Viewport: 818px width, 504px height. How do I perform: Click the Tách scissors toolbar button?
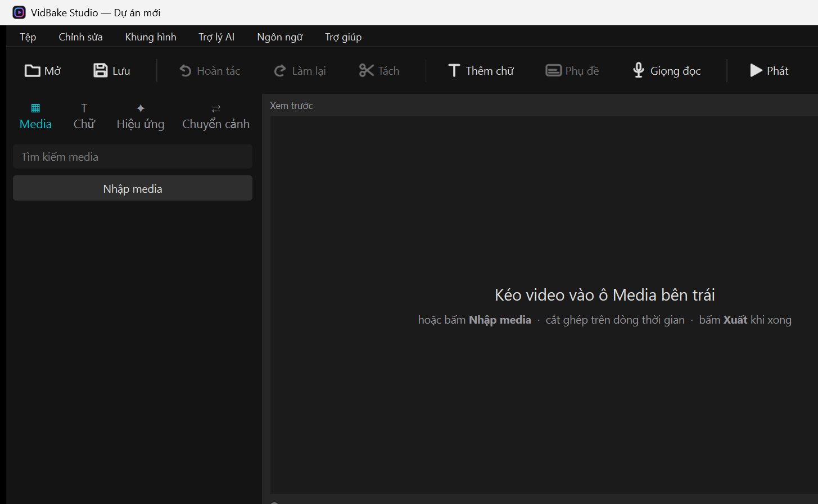[379, 71]
